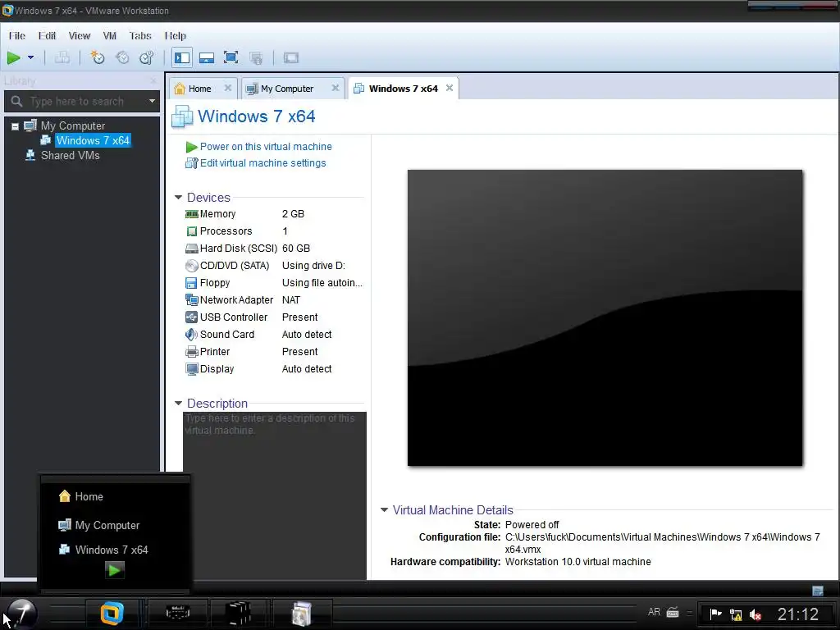Click the Hard Disk (SCSI) device icon
The width and height of the screenshot is (840, 630).
(x=191, y=248)
